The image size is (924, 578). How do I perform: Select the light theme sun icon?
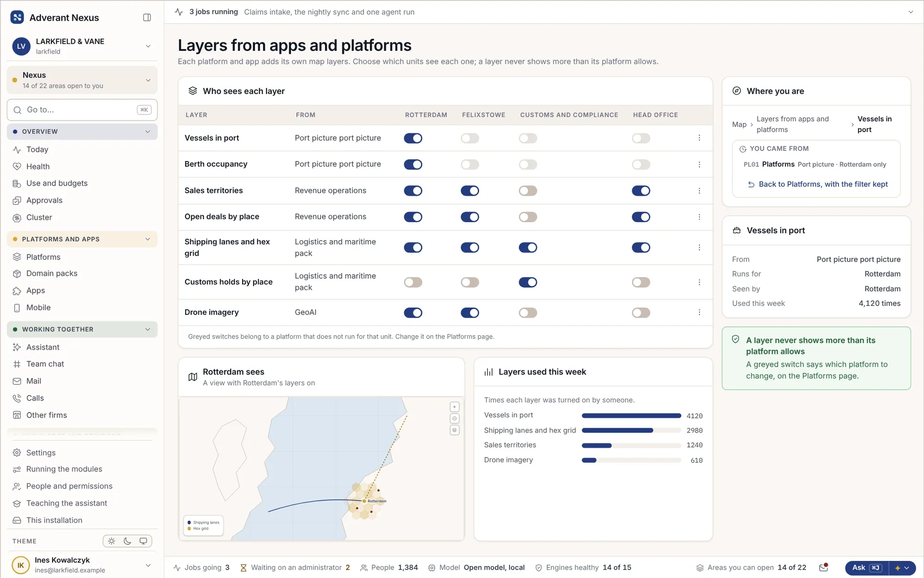pos(111,541)
